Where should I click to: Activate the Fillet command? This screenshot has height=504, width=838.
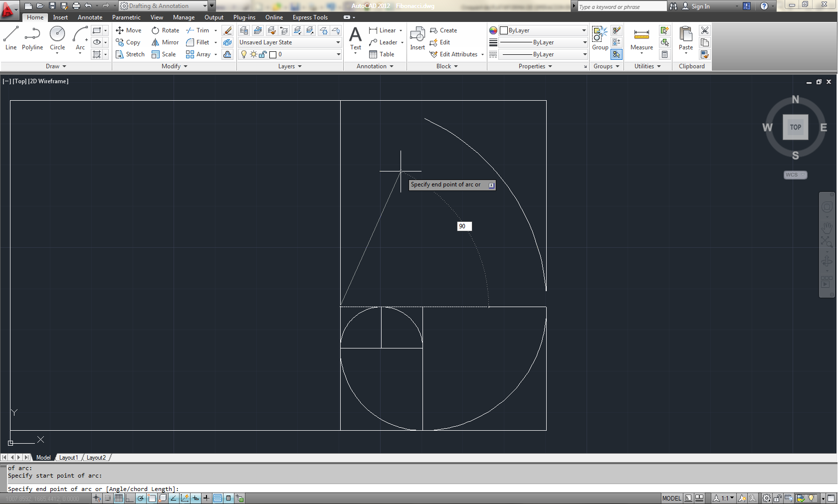tap(198, 42)
